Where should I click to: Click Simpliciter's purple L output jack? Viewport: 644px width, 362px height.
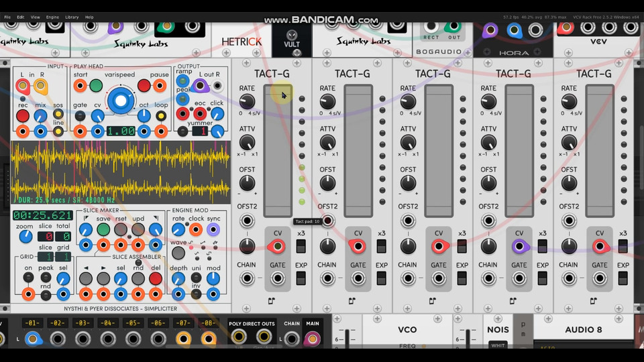pos(200,86)
